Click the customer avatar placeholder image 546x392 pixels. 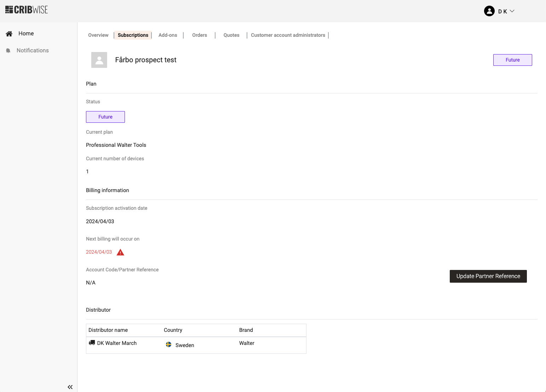tap(99, 60)
